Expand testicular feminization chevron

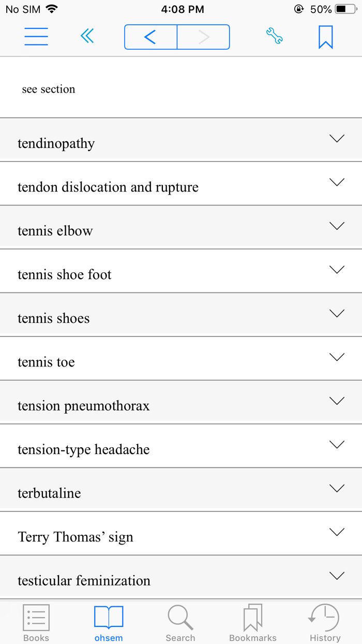tap(337, 576)
